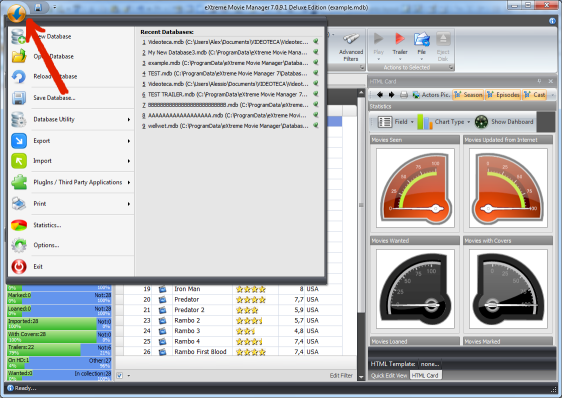Open the Chart Type dropdown
Viewport: 562px width, 398px height.
click(444, 122)
